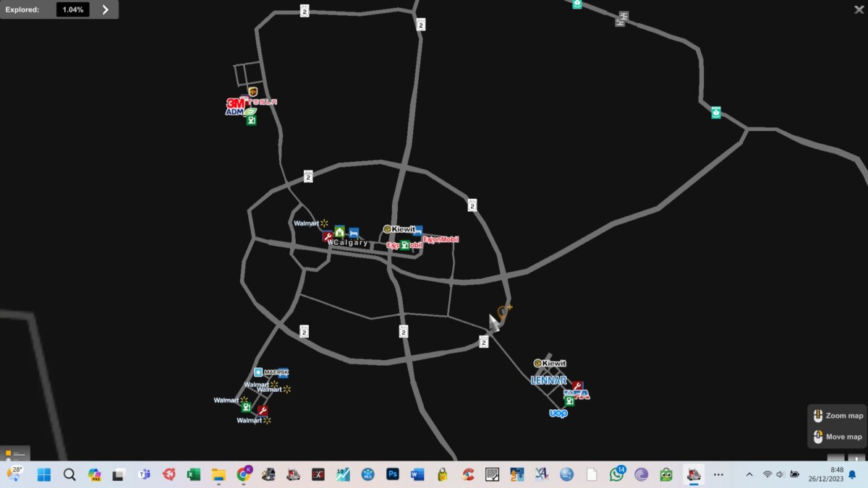Show hidden system tray icons chevron
Screen dimensions: 868x488
click(749, 474)
